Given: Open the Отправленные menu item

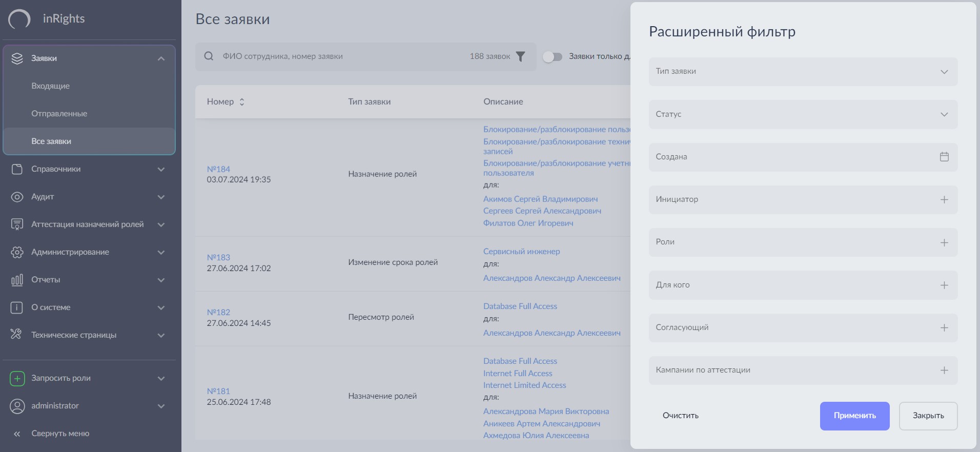Looking at the screenshot, I should click(59, 114).
